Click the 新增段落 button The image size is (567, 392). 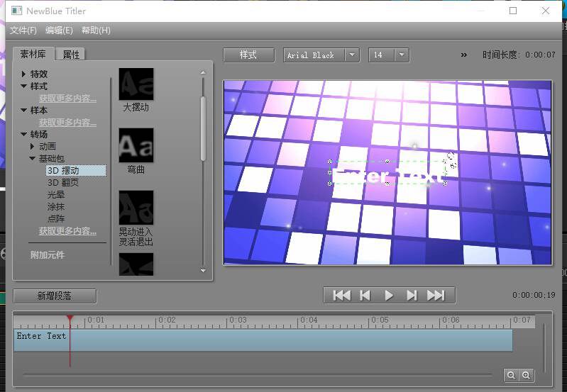(55, 296)
